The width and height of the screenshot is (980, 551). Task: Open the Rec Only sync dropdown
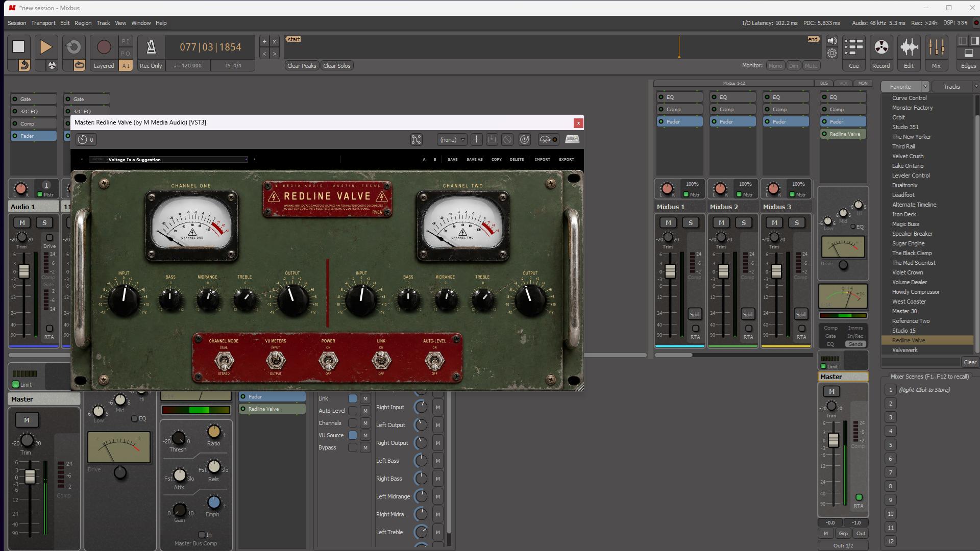point(151,66)
